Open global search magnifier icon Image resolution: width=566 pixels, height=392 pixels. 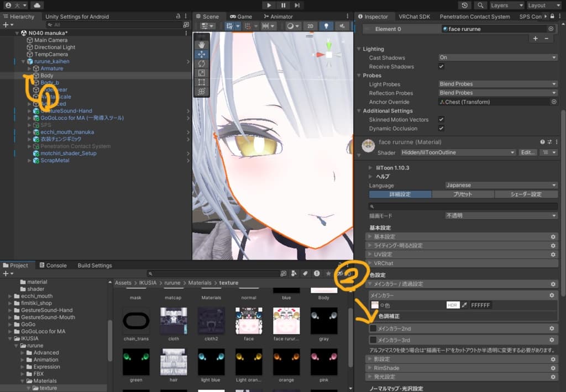coord(480,6)
